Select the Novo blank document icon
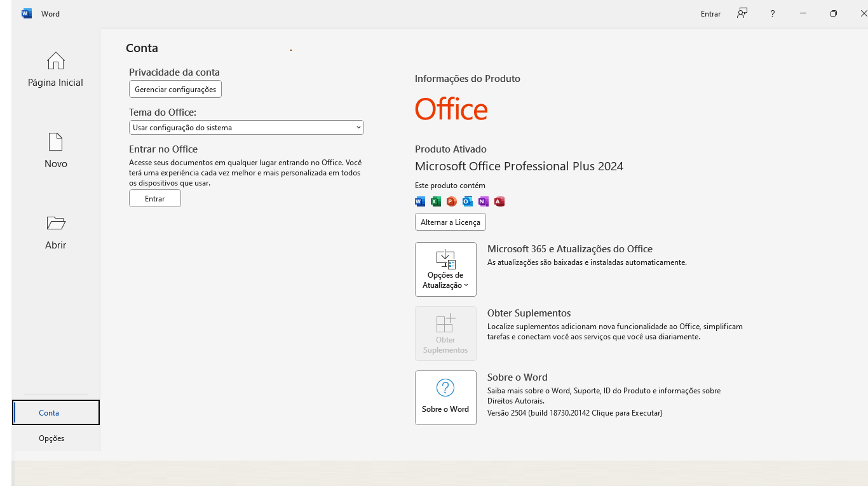The height and width of the screenshot is (488, 868). [x=56, y=142]
